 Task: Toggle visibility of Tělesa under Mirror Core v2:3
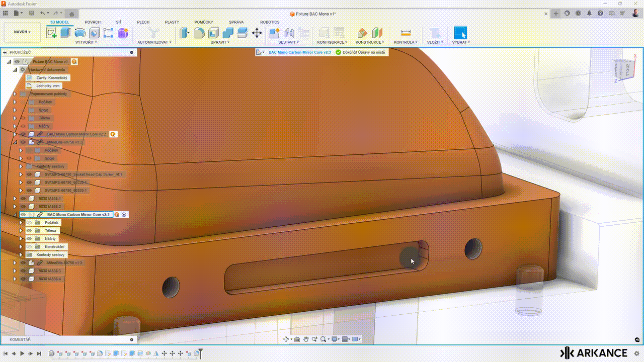[29, 231]
